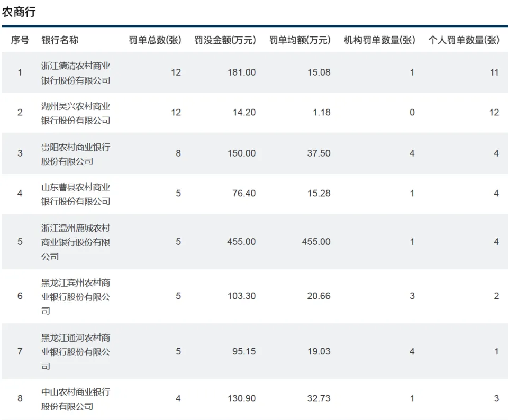Click the average value 19.03

click(319, 351)
